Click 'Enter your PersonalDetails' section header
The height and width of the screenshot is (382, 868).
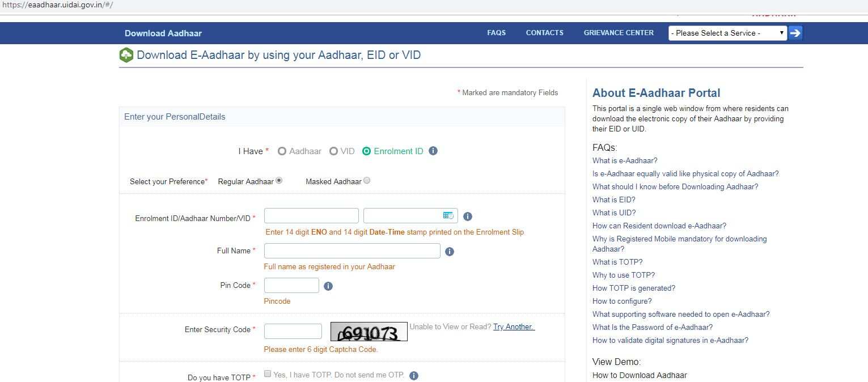(x=175, y=117)
